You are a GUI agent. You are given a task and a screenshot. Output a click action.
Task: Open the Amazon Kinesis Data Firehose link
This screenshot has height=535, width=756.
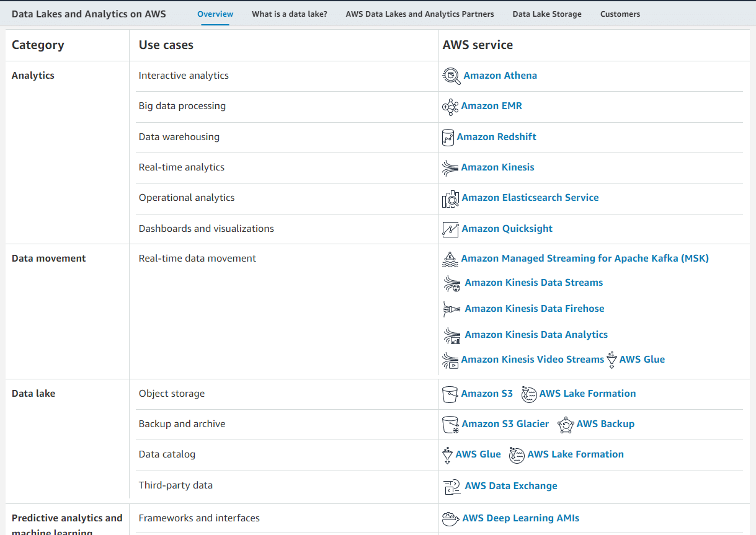coord(534,308)
